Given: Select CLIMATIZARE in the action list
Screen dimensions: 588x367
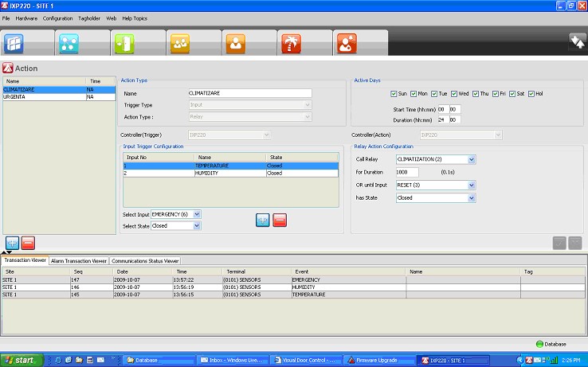Looking at the screenshot, I should [x=59, y=90].
